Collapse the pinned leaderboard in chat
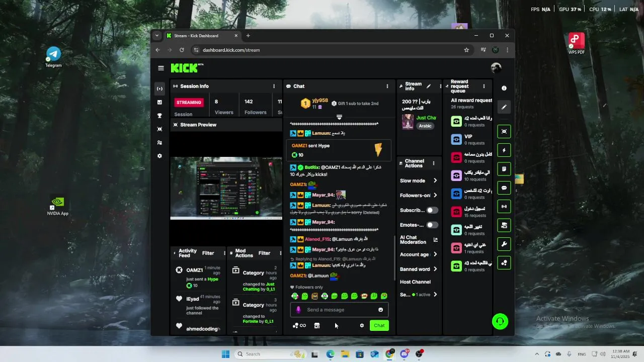 (339, 117)
